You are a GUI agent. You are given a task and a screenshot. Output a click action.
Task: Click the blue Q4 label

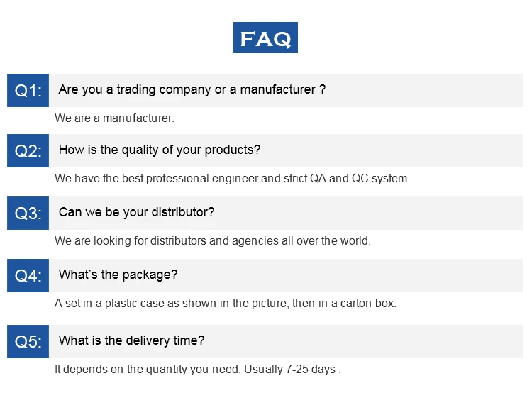click(28, 275)
